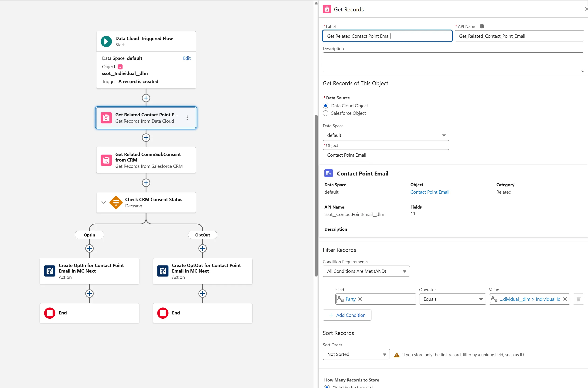Select the Data Cloud Object radio button
This screenshot has height=388, width=588.
tap(326, 106)
